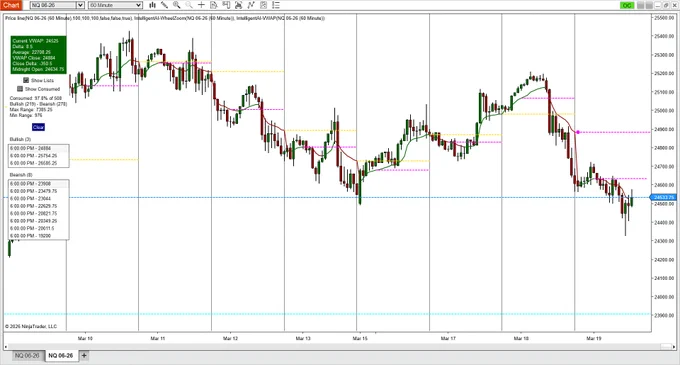Click the Mar 19 date label
This screenshot has height=365, width=680.
(594, 339)
